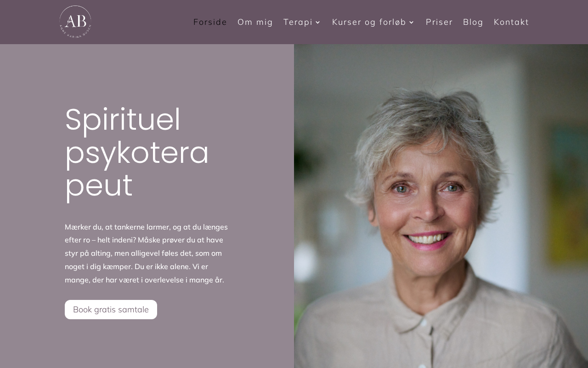588x368 pixels.
Task: Click the woman's smiling face in the photo
Action: coord(425,198)
